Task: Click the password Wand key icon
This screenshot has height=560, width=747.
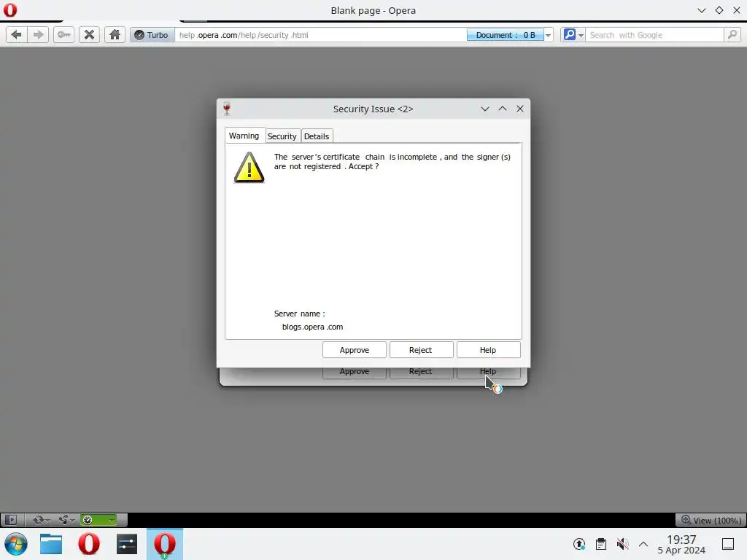Action: point(63,35)
